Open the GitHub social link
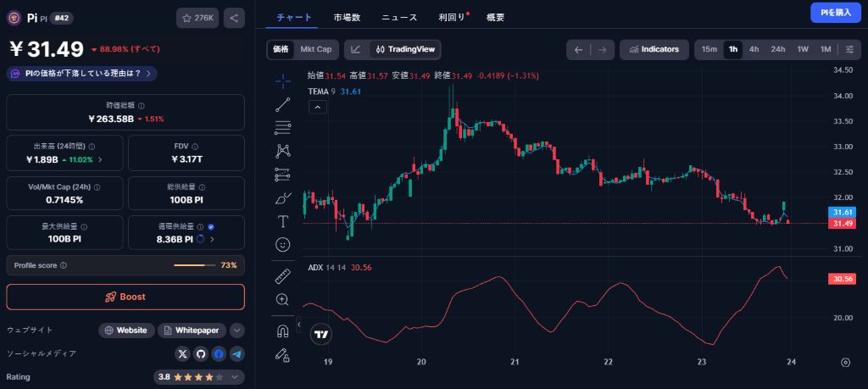 click(200, 353)
